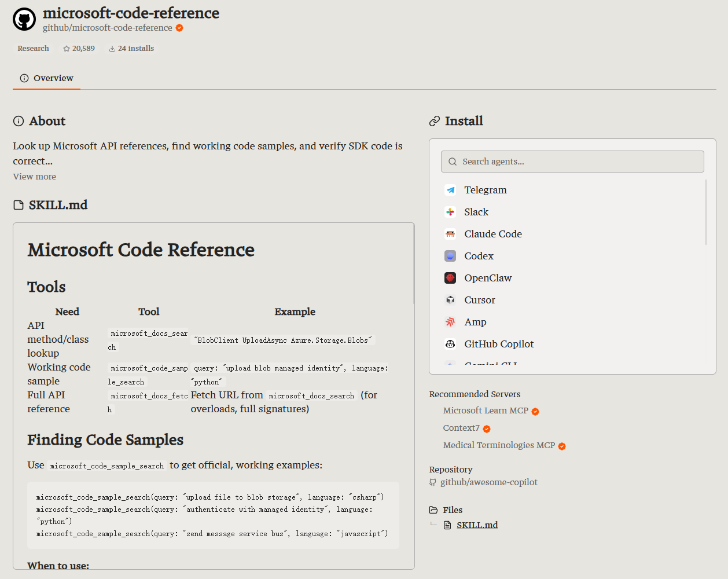Screen dimensions: 728x579
Task: Select the GitHub Copilot agent icon
Action: (450, 344)
